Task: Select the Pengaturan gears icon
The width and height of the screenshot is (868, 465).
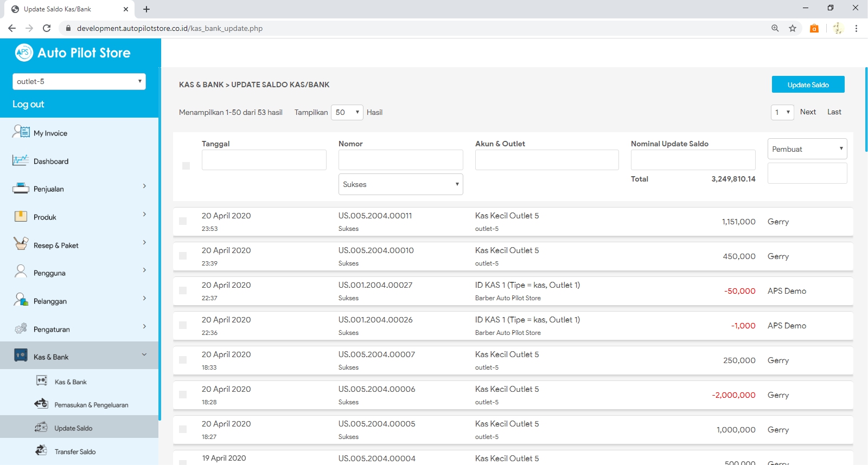Action: tap(21, 328)
